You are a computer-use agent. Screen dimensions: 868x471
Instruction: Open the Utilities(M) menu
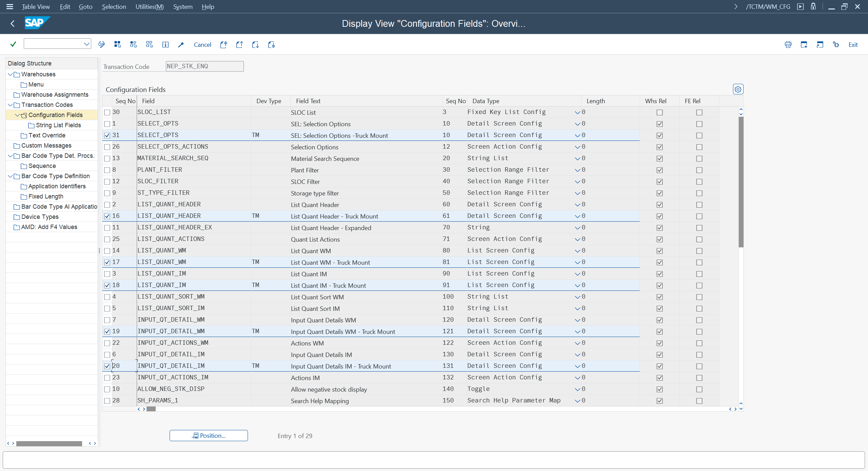149,6
